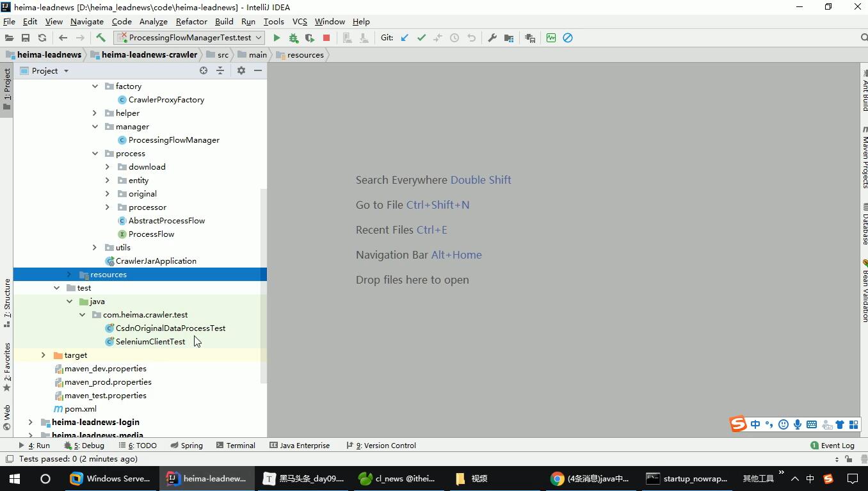Switch to the Terminal tool window tab
Viewport: 868px width, 491px height.
tap(236, 446)
